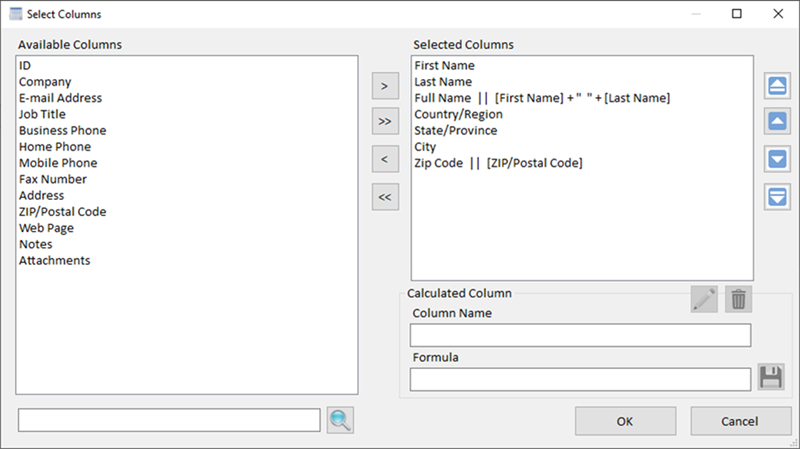Select Last Name in Selected Columns
The width and height of the screenshot is (800, 449).
click(x=582, y=82)
